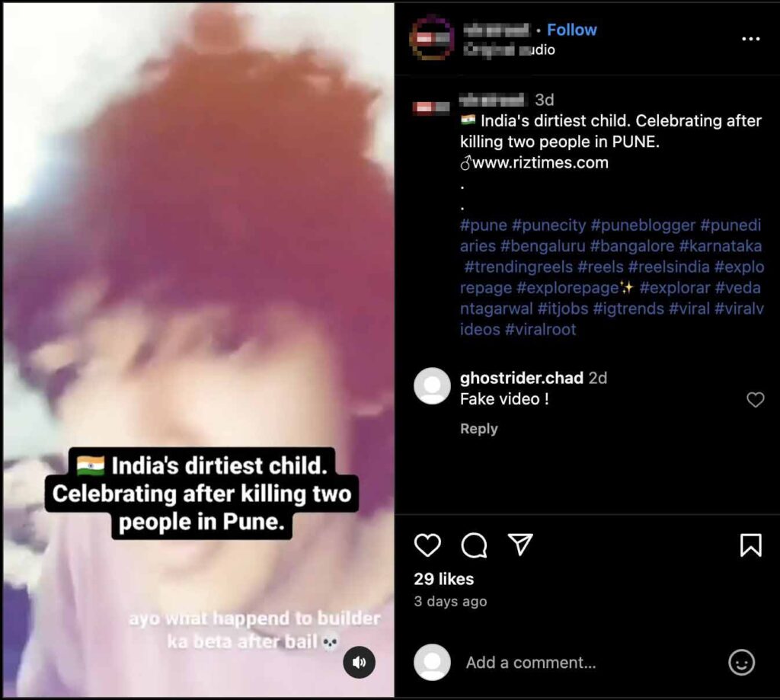Open ghostrider.chad's avatar picture
Viewport: 780px width, 700px height.
(x=432, y=386)
